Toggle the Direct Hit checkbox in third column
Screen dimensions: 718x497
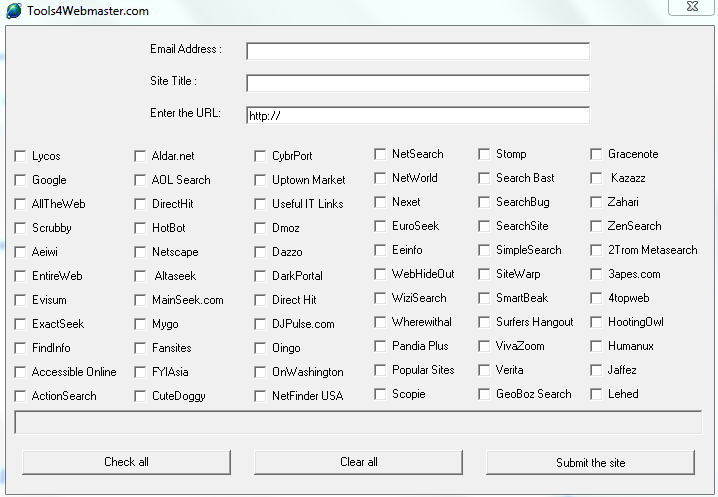pyautogui.click(x=260, y=300)
